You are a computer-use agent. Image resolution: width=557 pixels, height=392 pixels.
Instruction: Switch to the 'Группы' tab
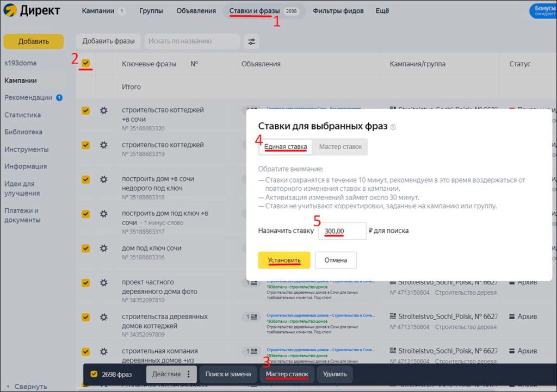tap(151, 11)
